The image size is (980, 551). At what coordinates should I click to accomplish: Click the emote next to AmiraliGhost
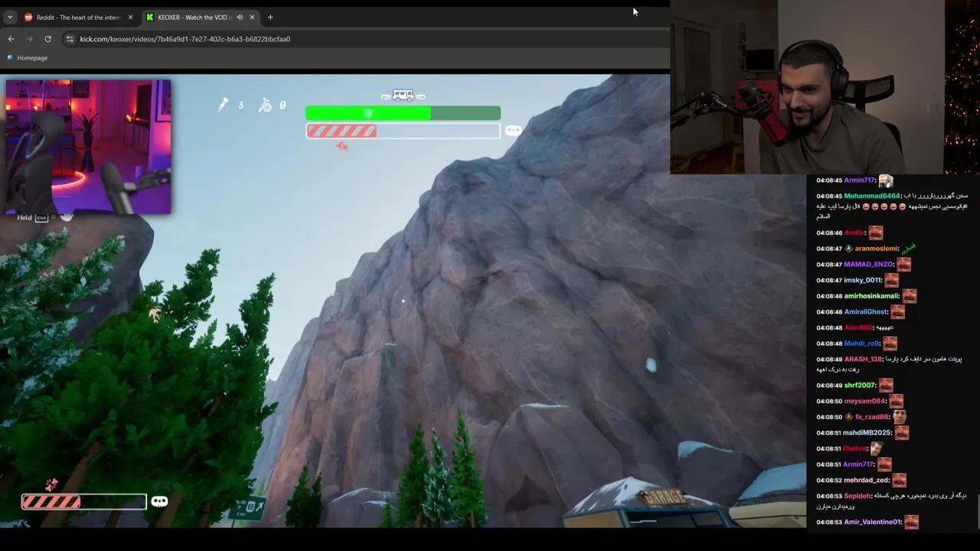[x=897, y=311]
